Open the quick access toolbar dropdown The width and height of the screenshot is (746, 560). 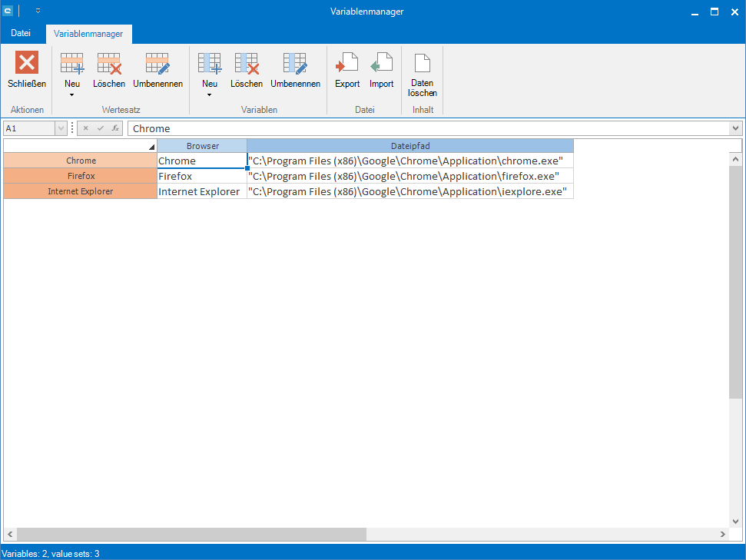(38, 12)
